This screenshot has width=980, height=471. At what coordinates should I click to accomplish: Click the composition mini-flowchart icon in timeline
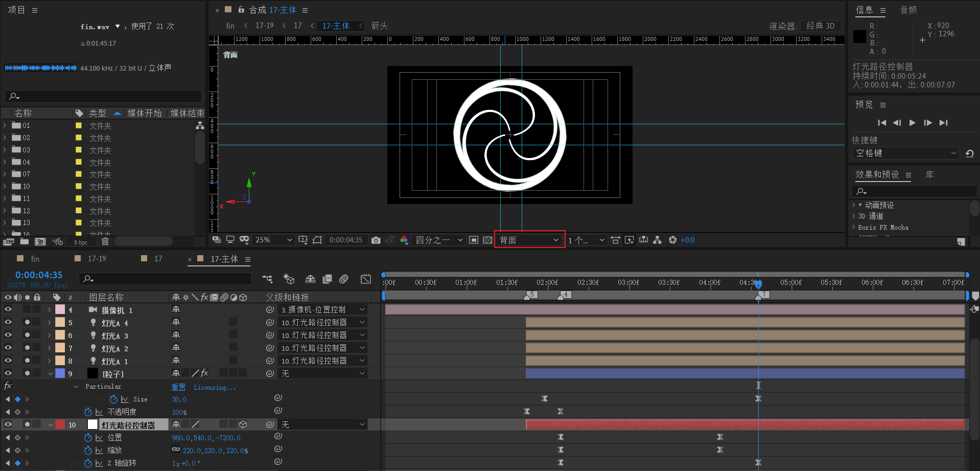tap(267, 279)
